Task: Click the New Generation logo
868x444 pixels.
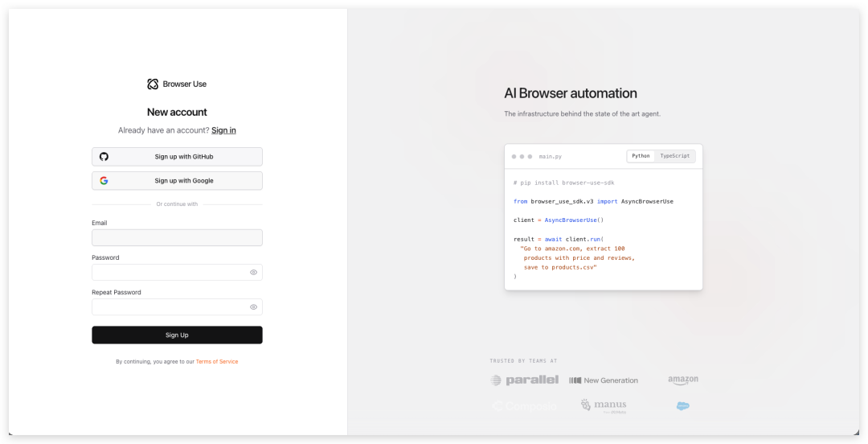Action: (604, 380)
